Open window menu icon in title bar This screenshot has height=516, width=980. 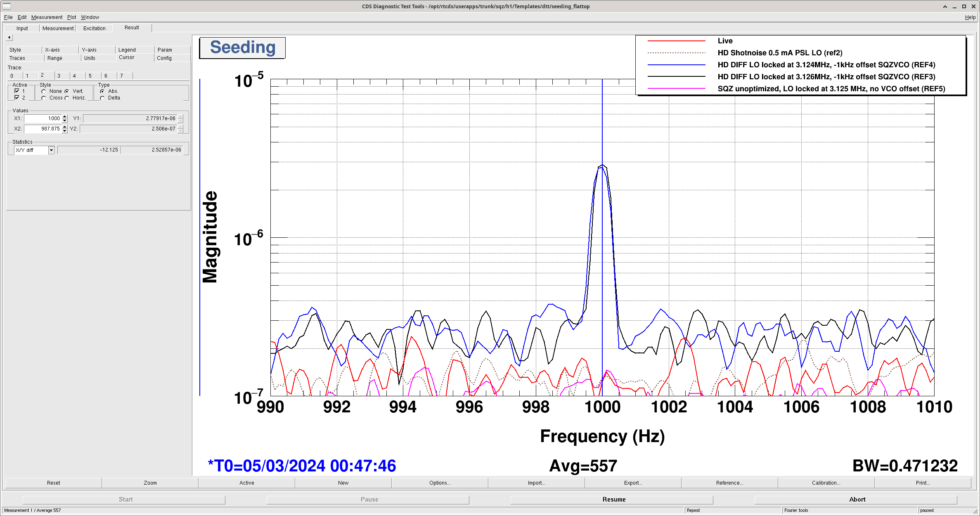(x=7, y=6)
